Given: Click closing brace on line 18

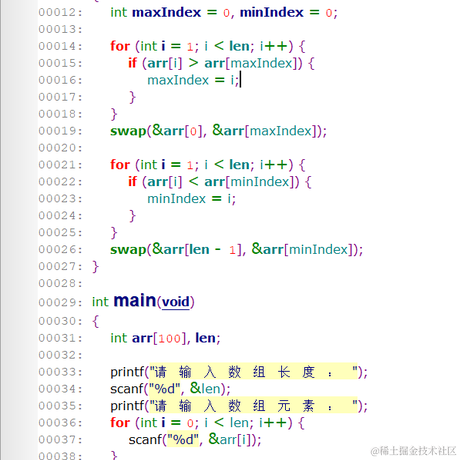Looking at the screenshot, I should [114, 114].
